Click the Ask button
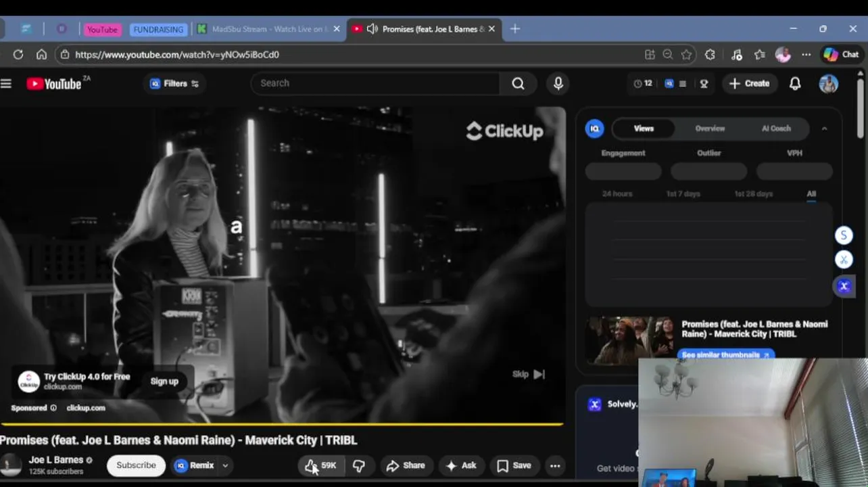The image size is (868, 487). point(461,465)
